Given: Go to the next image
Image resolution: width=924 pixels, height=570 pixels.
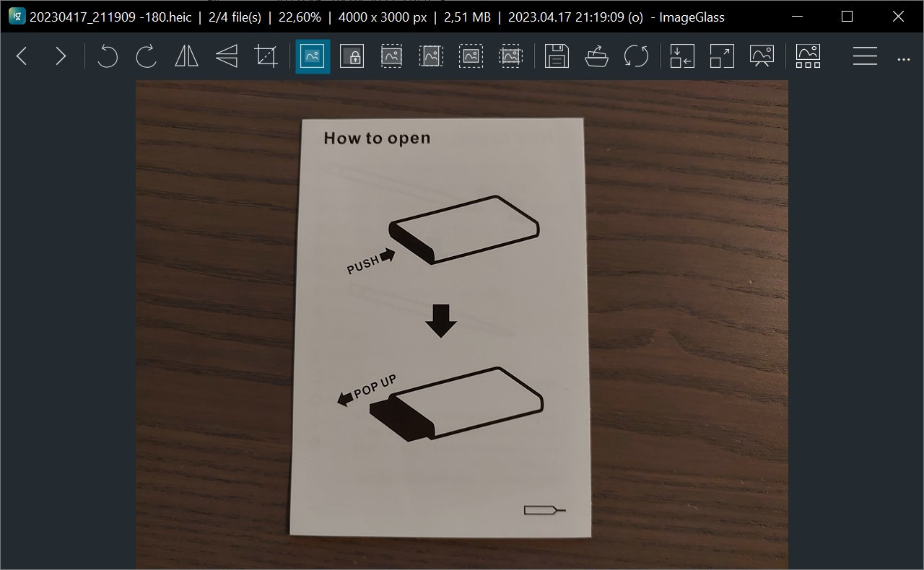Looking at the screenshot, I should (x=61, y=56).
